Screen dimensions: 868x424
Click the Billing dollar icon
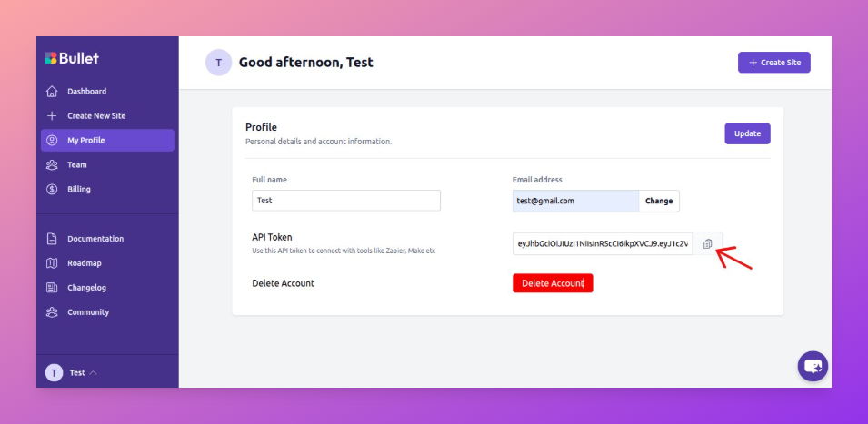[52, 190]
